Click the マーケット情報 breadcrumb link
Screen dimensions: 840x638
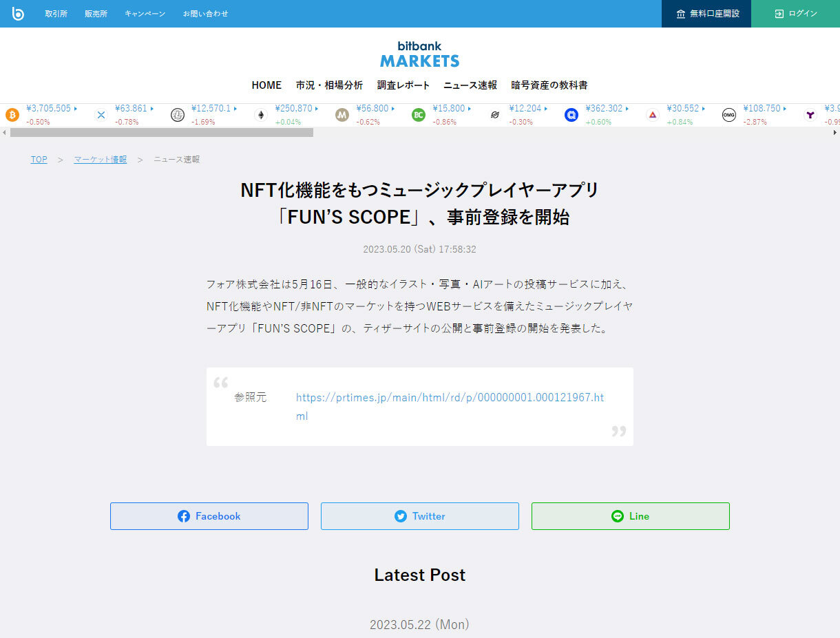pyautogui.click(x=100, y=159)
